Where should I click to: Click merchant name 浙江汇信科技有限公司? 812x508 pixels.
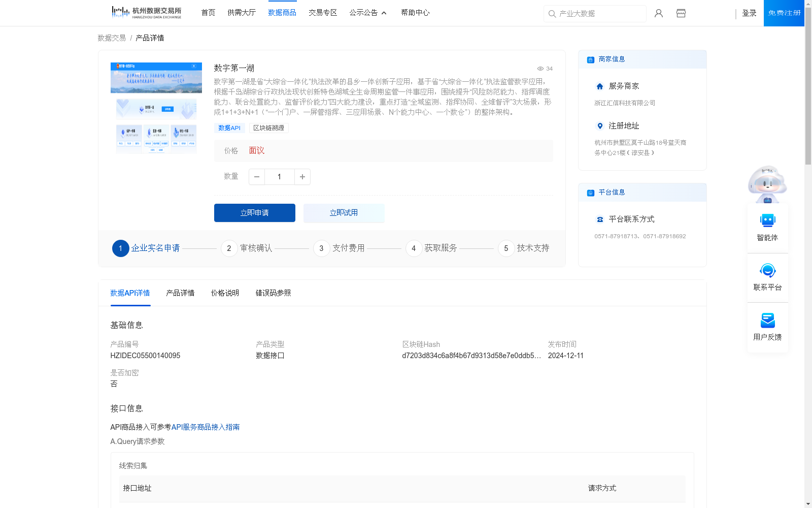point(625,103)
